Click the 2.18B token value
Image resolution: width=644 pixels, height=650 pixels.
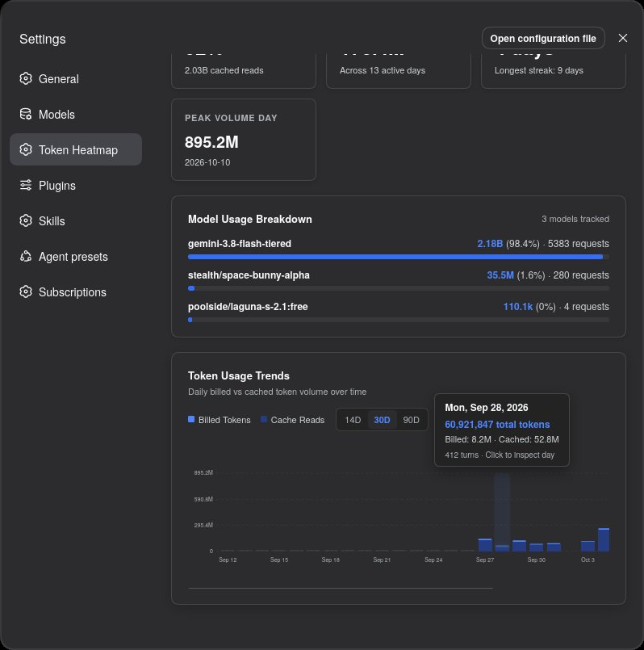click(x=490, y=244)
